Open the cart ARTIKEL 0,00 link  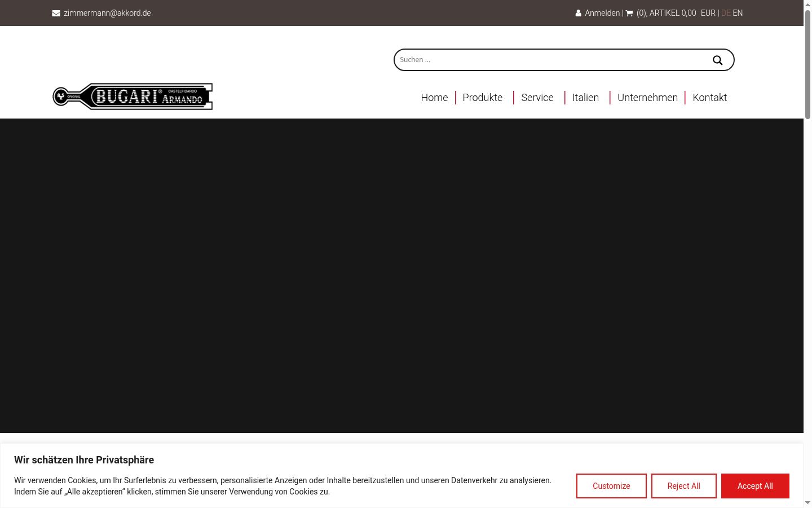(666, 13)
